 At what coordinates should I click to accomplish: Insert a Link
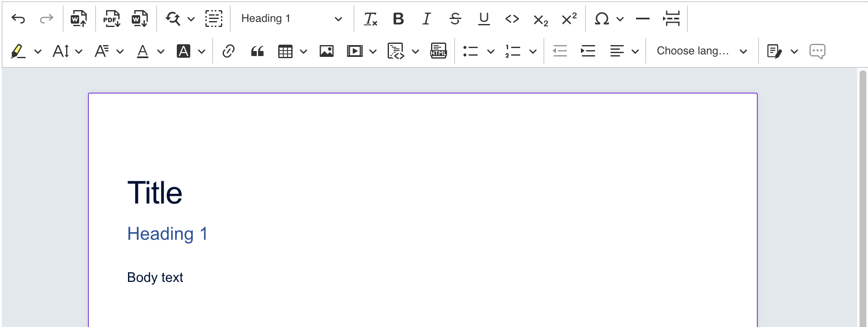point(228,51)
